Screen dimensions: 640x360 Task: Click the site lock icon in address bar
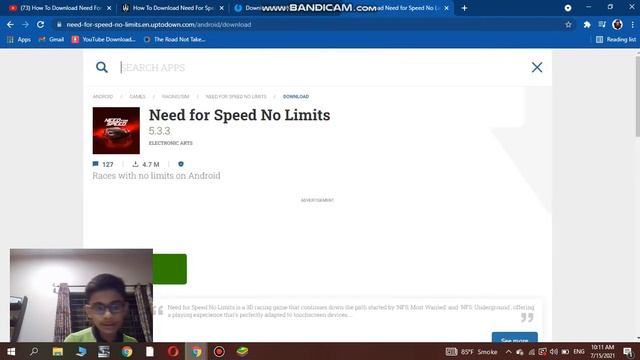(x=59, y=24)
